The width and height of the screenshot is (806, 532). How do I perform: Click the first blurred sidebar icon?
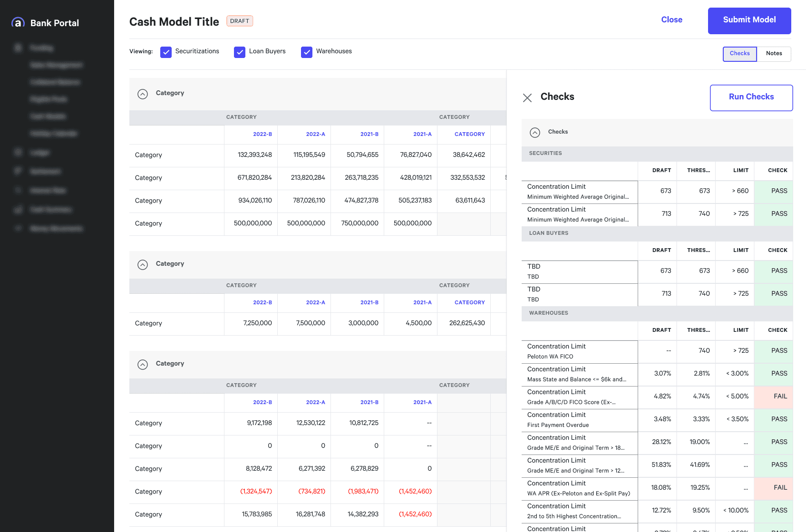(18, 48)
